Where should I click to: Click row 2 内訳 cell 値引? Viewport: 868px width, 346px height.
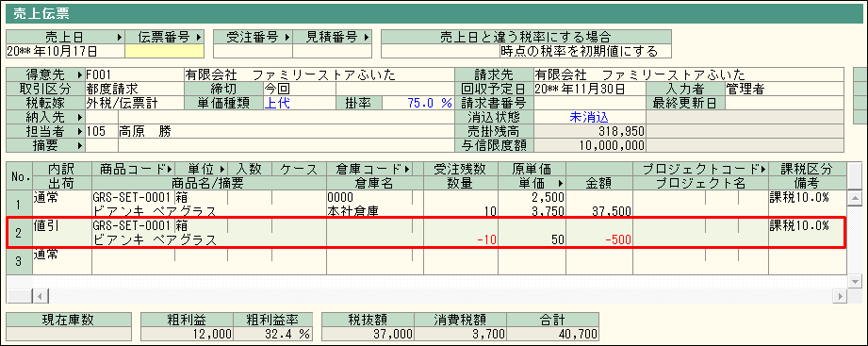(x=62, y=226)
